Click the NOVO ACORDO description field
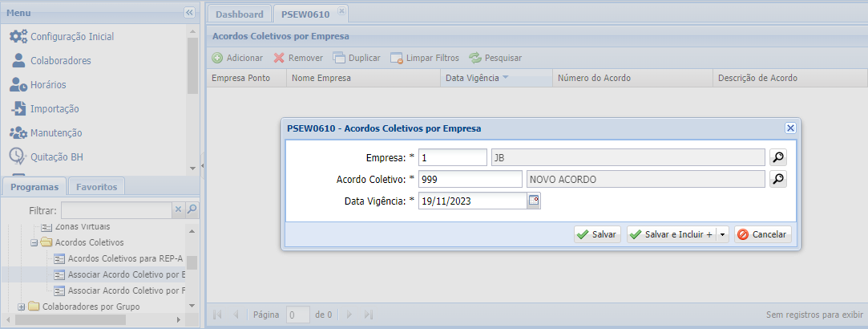Screen dimensions: 868x329 (646, 179)
